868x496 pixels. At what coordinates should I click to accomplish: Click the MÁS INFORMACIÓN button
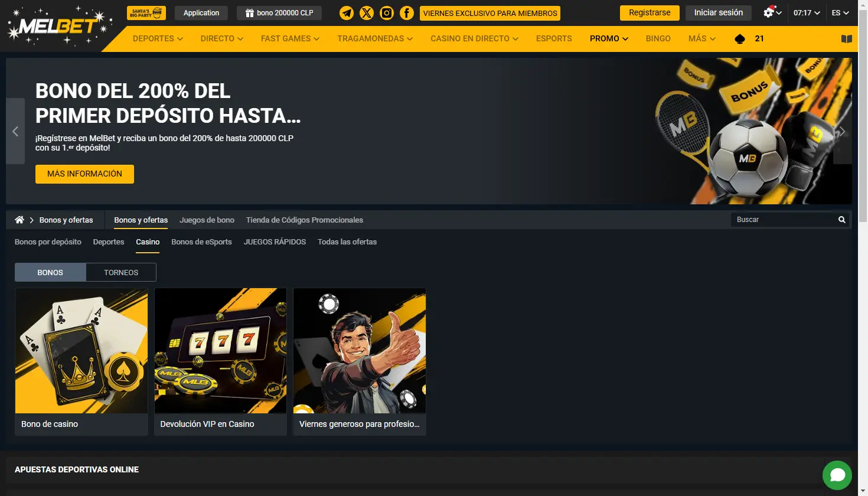84,174
